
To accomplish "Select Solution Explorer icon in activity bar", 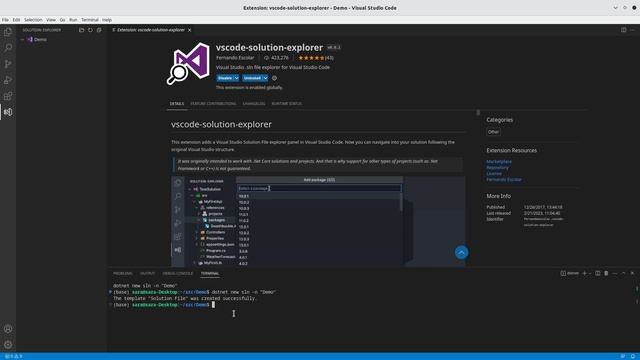I will [x=8, y=112].
